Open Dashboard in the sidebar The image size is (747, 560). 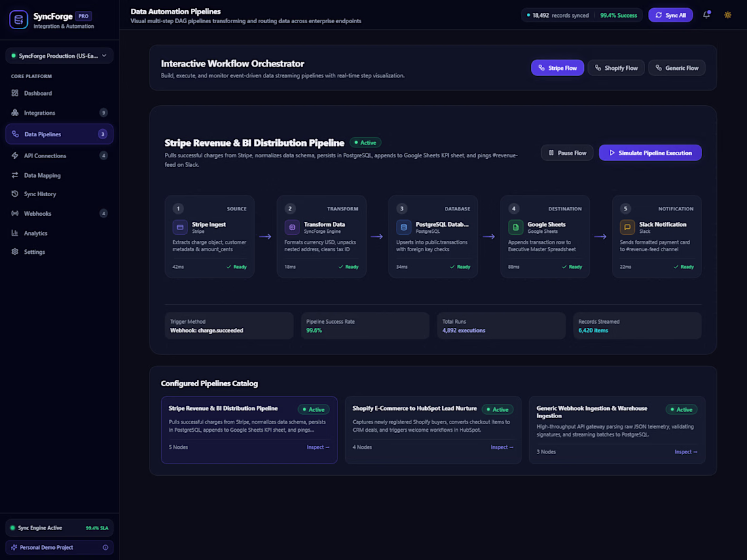(x=60, y=94)
